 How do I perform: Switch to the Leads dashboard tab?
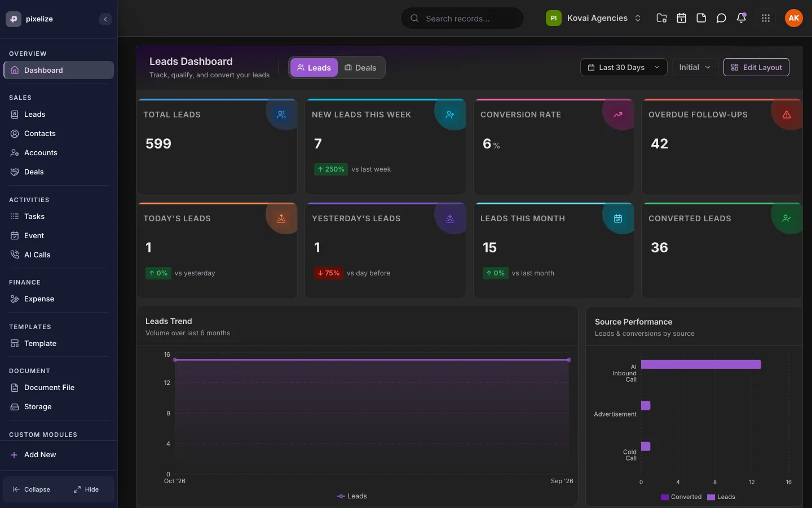point(314,68)
